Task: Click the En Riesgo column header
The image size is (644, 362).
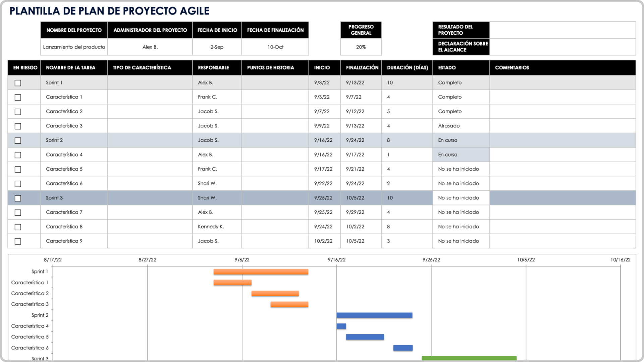Action: pos(24,68)
